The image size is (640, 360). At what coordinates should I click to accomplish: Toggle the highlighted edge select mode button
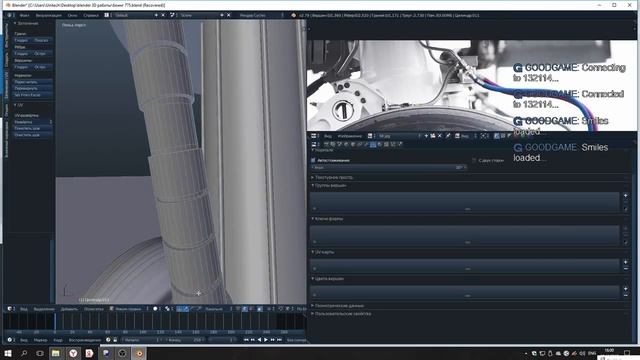click(244, 309)
